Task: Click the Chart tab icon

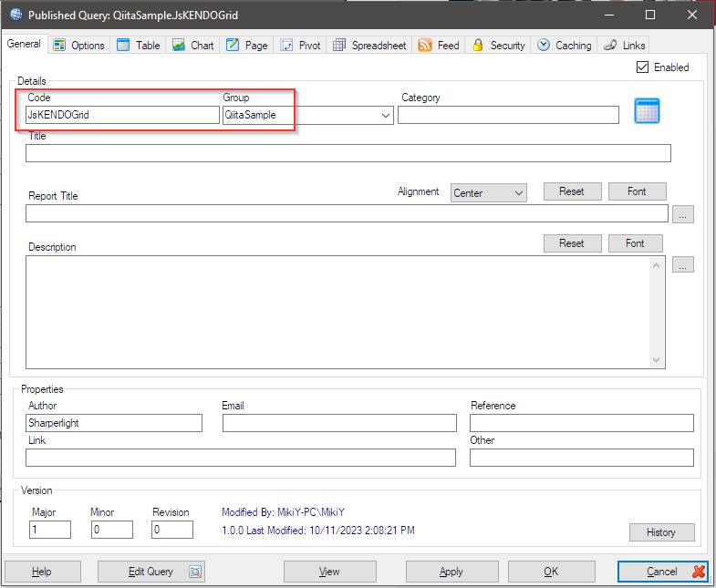Action: (x=179, y=45)
